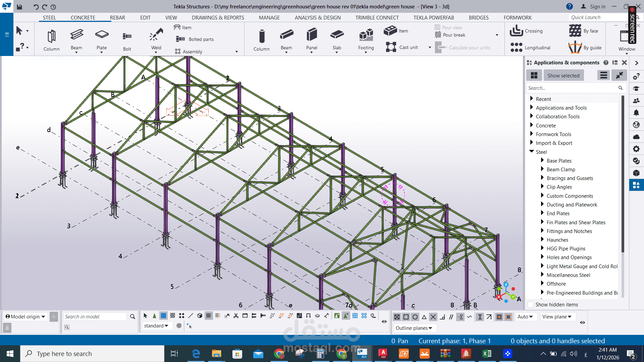Toggle the selection toolbar eye icon

(x=384, y=321)
